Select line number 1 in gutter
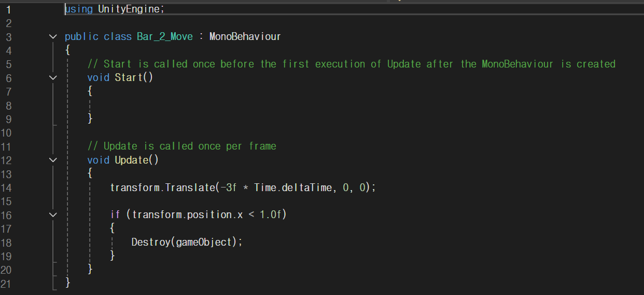This screenshot has height=295, width=644. pyautogui.click(x=8, y=9)
